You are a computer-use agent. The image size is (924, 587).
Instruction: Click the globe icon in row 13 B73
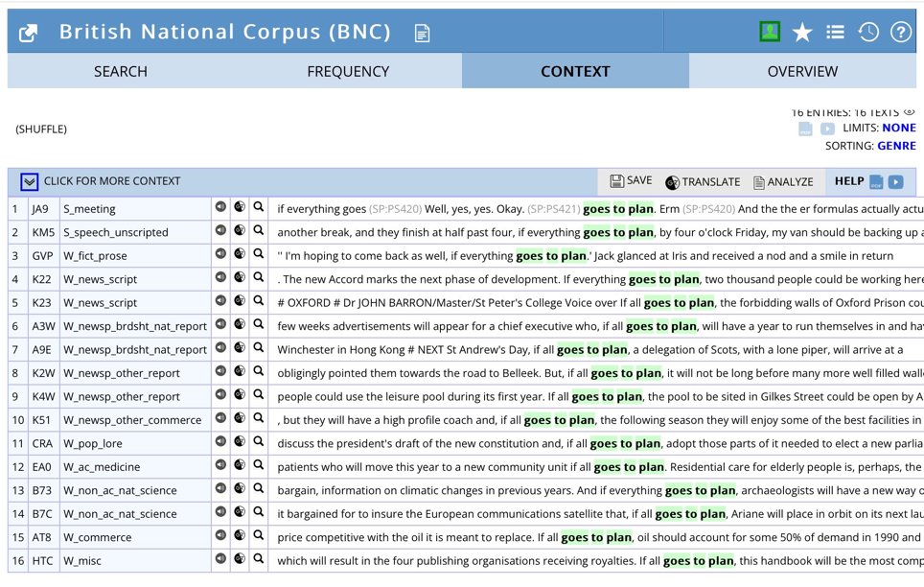240,488
